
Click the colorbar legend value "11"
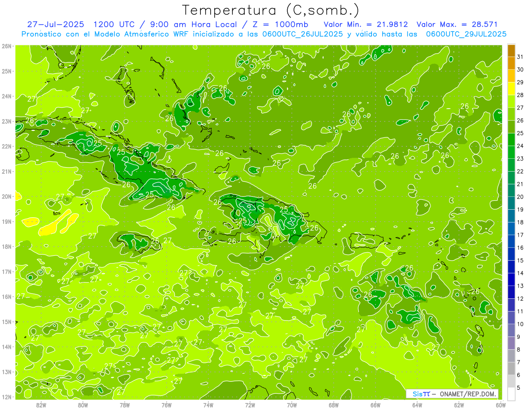point(520,312)
